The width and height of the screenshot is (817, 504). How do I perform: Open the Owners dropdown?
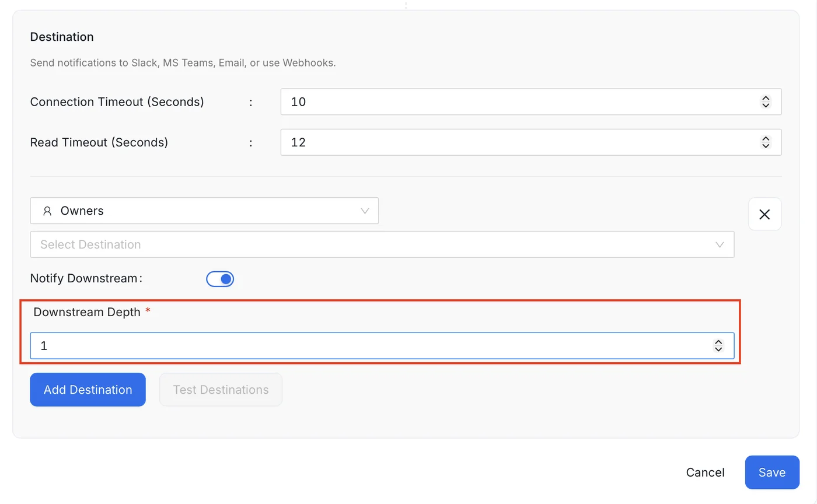tap(204, 211)
